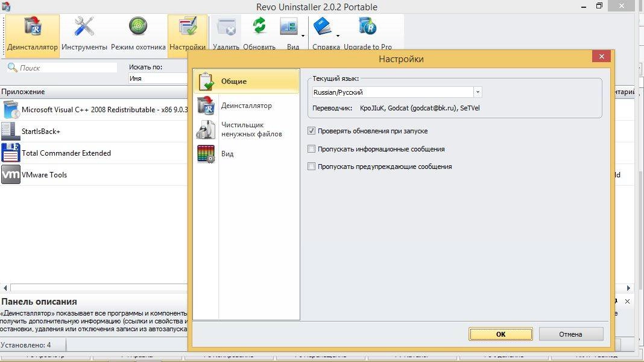
Task: Expand the Вид toolbar dropdown arrow
Action: pos(303,36)
